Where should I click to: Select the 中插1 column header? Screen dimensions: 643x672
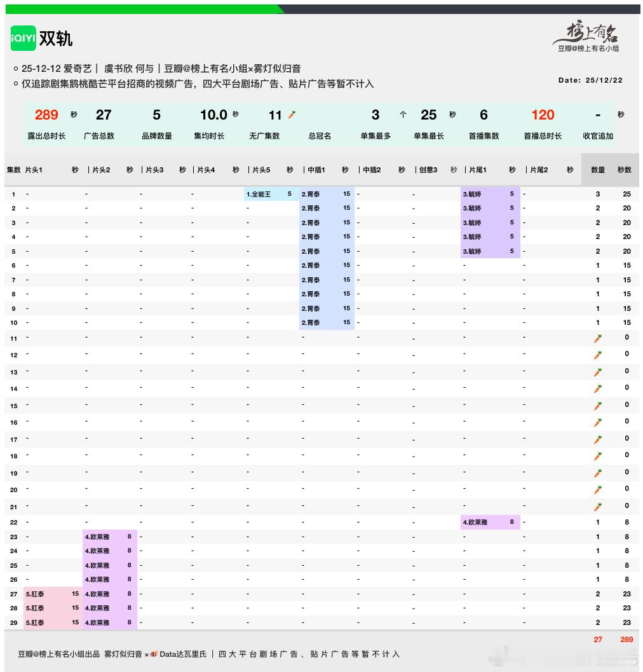coord(316,170)
